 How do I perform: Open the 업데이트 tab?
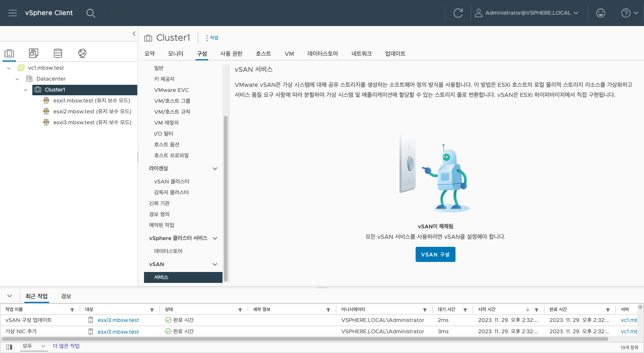tap(395, 54)
